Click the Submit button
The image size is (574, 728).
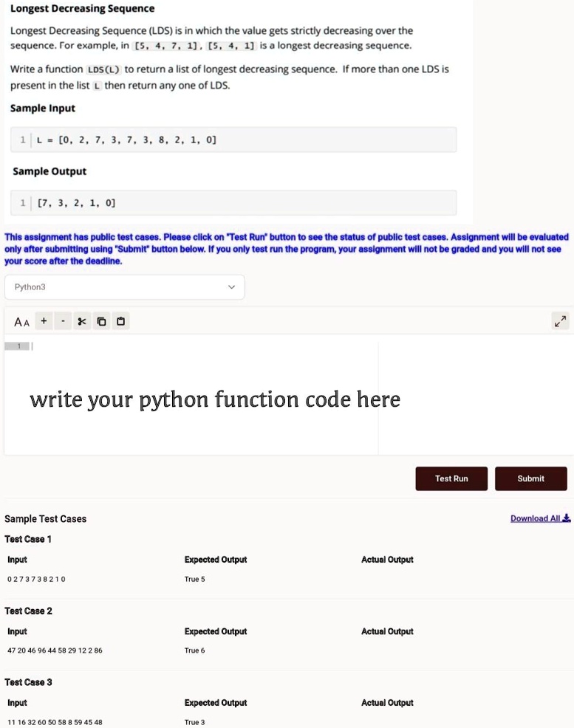[531, 478]
